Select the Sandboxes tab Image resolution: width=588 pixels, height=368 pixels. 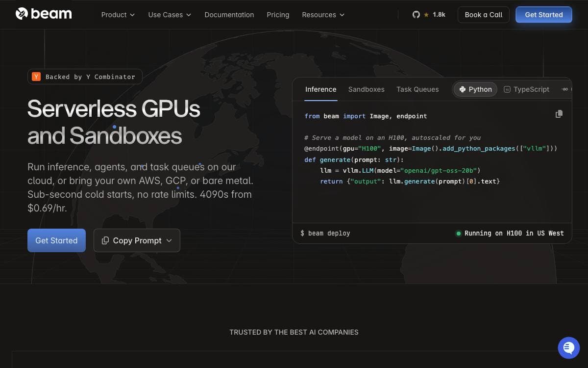(x=367, y=89)
